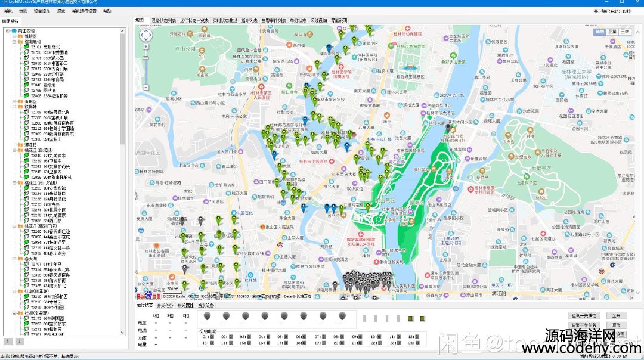Click the 铁佛塘 folder icon

tap(20, 107)
